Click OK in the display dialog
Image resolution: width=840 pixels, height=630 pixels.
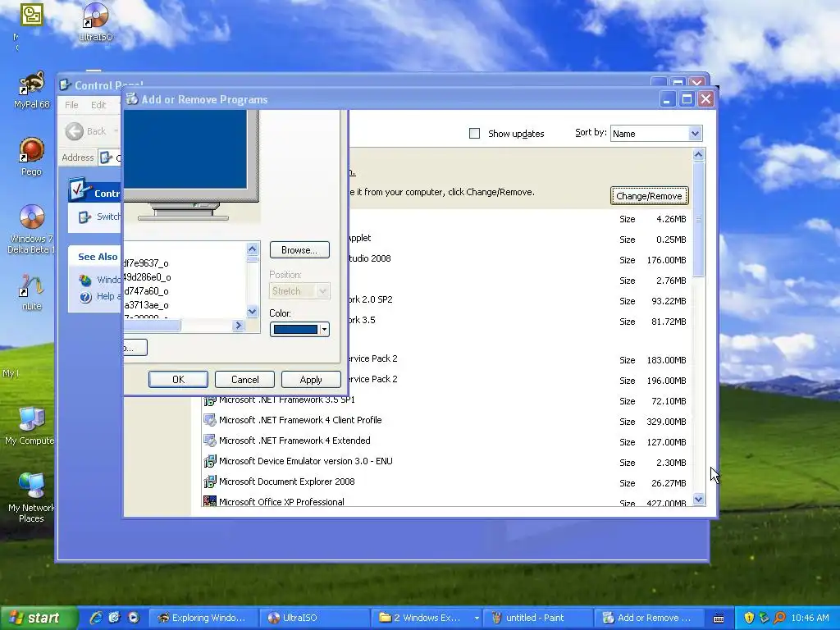click(x=178, y=379)
